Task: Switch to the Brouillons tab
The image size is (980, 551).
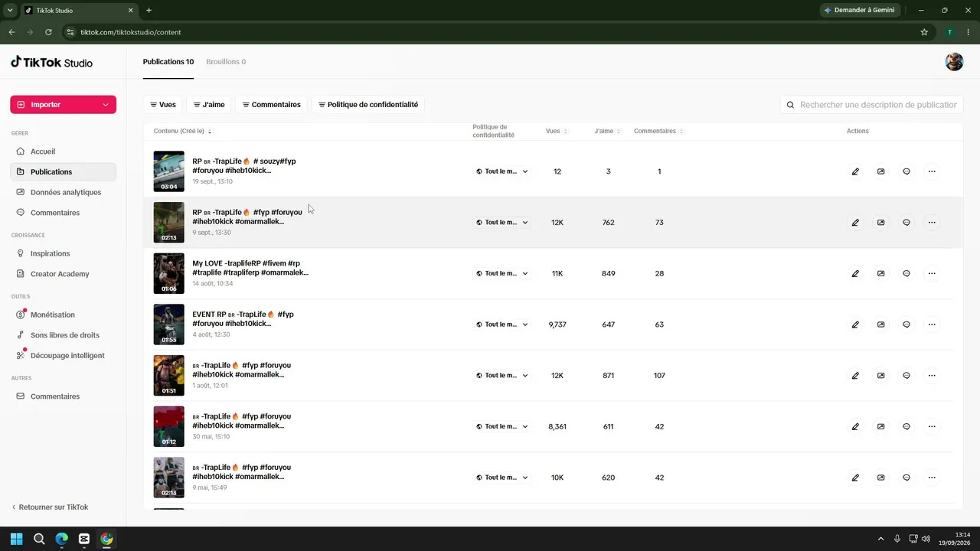Action: point(226,62)
